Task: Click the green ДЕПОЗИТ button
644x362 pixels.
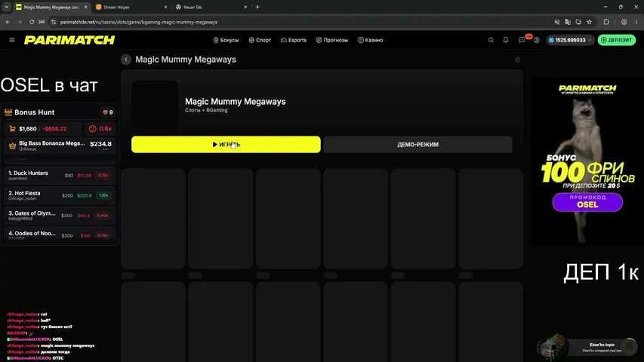Action: [617, 40]
